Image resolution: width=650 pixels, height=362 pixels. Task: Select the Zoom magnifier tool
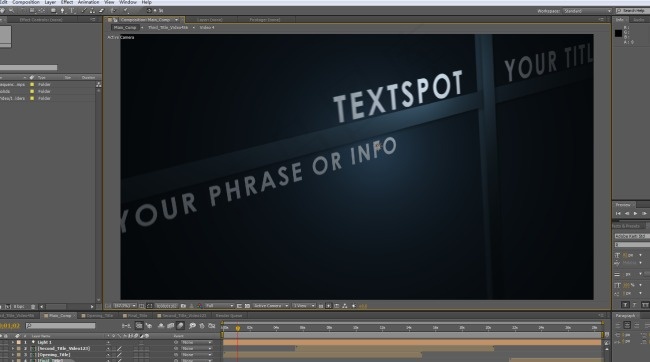click(x=11, y=10)
